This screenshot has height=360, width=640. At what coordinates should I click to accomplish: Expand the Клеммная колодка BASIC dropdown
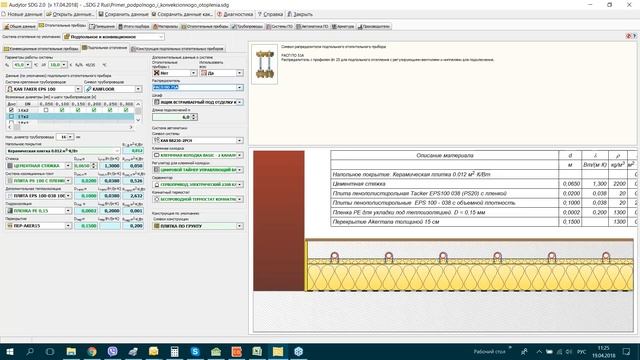(240, 155)
